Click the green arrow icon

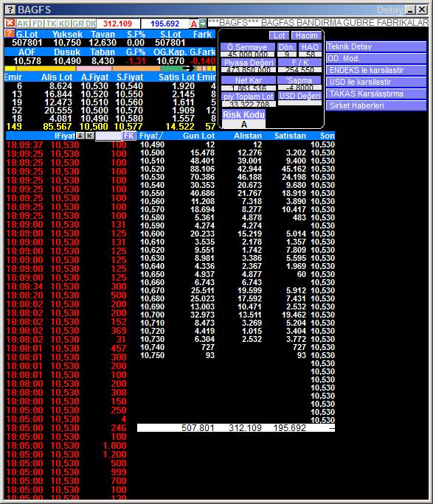(203, 24)
